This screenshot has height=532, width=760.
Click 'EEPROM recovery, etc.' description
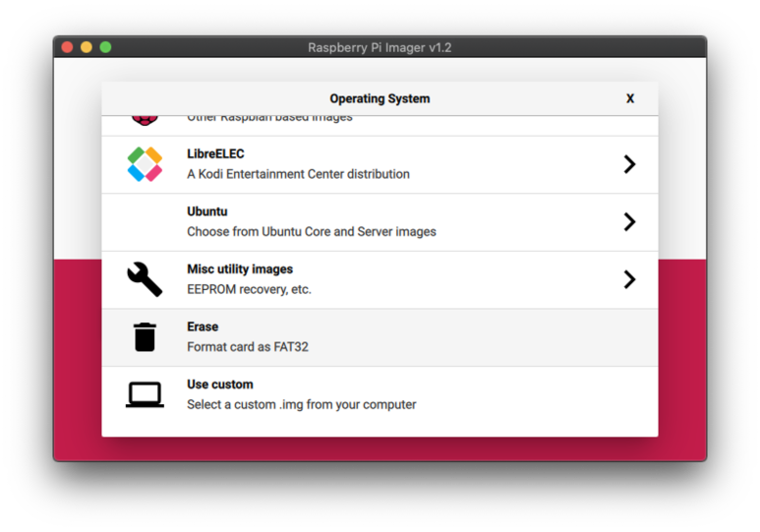coord(249,289)
